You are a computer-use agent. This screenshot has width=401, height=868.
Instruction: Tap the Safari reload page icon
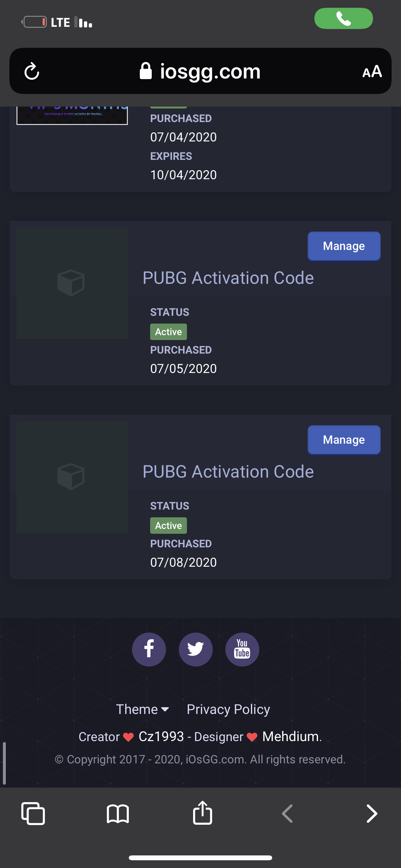coord(32,71)
